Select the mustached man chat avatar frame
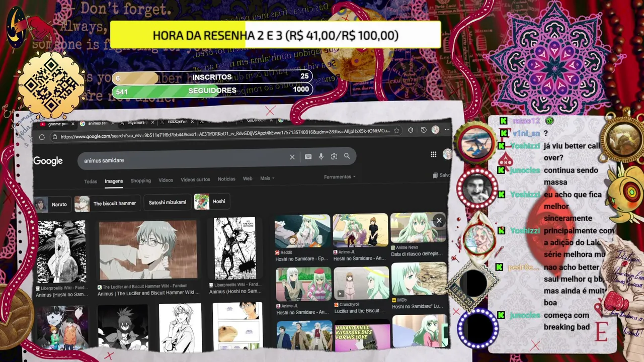 pyautogui.click(x=476, y=189)
